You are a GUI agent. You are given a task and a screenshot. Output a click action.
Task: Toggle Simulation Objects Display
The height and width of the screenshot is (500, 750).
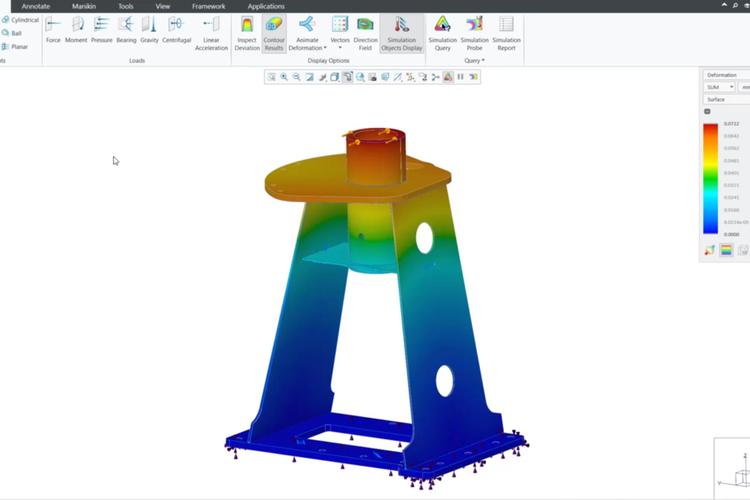(402, 32)
